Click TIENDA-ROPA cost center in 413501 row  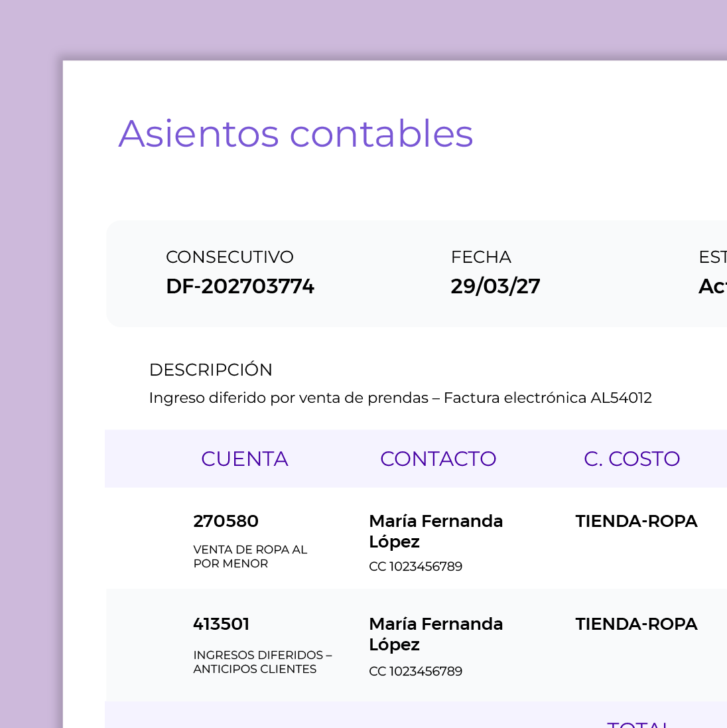[x=637, y=624]
